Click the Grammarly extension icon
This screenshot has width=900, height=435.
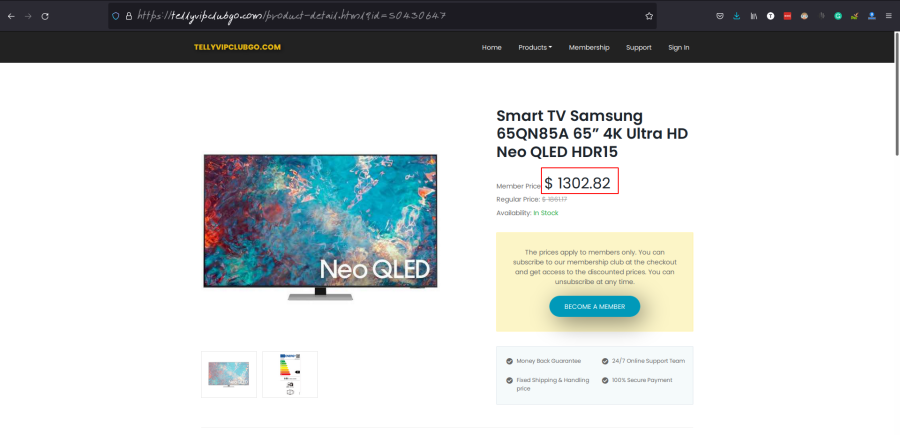click(x=838, y=16)
